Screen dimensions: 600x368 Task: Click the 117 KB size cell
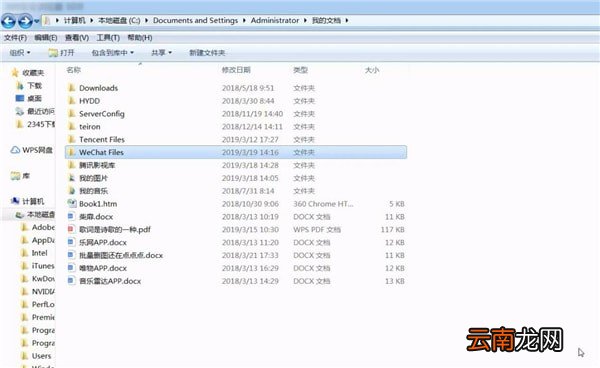(393, 230)
